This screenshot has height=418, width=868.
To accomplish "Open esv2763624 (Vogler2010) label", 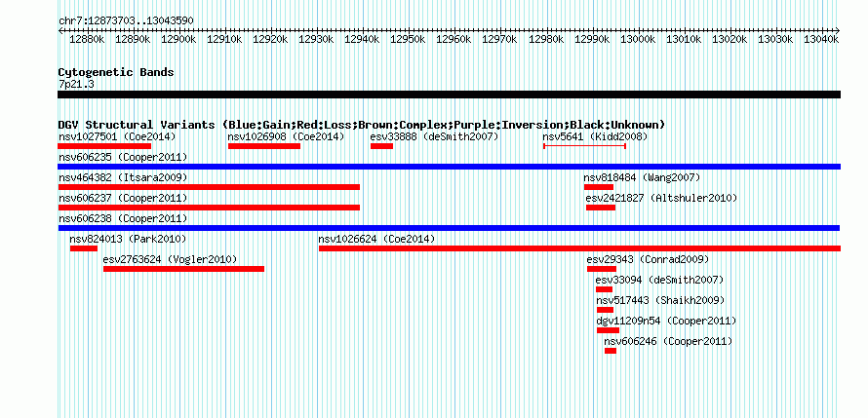I will tap(170, 260).
